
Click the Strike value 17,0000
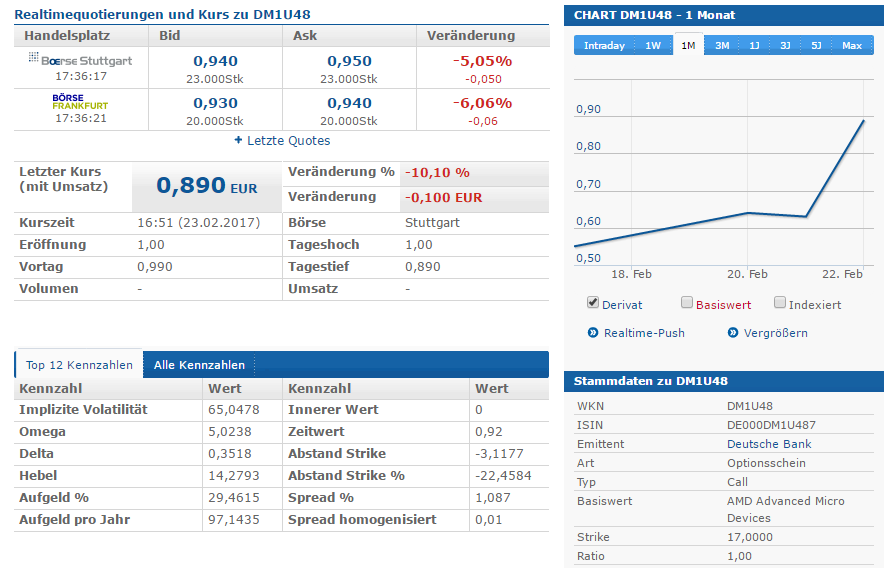[x=750, y=537]
